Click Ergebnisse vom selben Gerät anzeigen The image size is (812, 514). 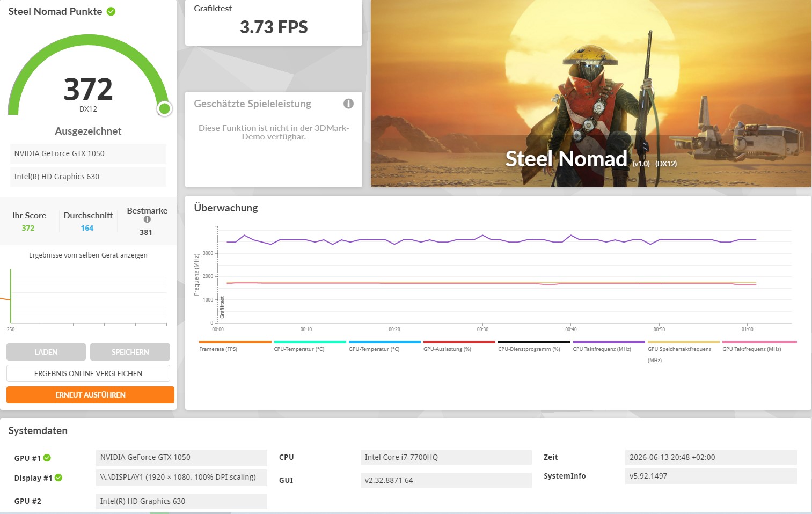[88, 255]
